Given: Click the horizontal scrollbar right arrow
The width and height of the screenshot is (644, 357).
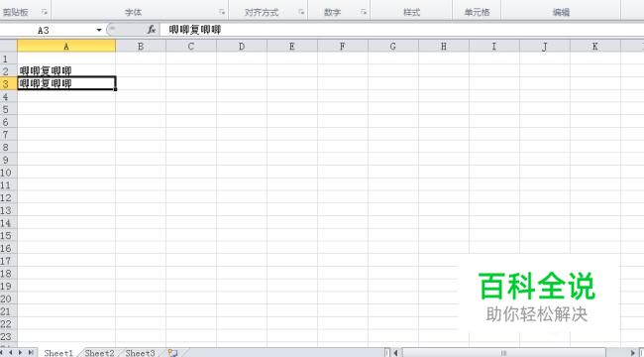Looking at the screenshot, I should tap(633, 353).
